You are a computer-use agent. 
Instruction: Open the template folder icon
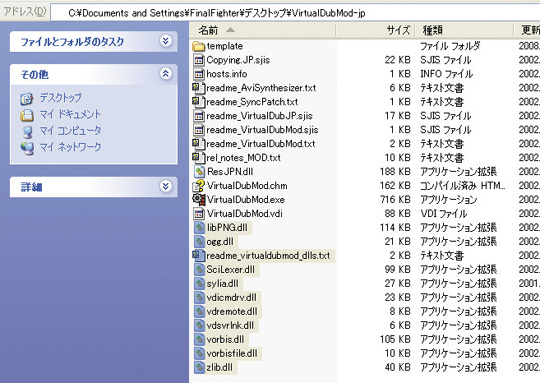[199, 46]
